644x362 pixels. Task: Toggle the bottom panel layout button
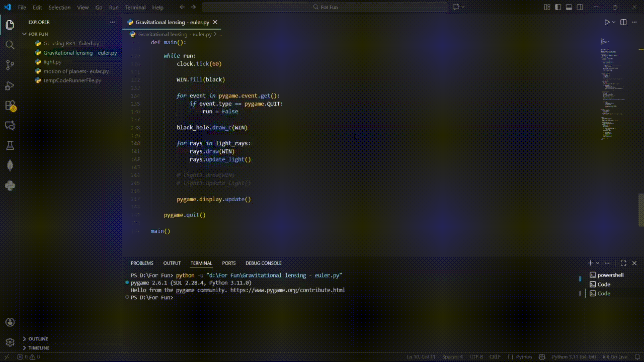coord(569,8)
